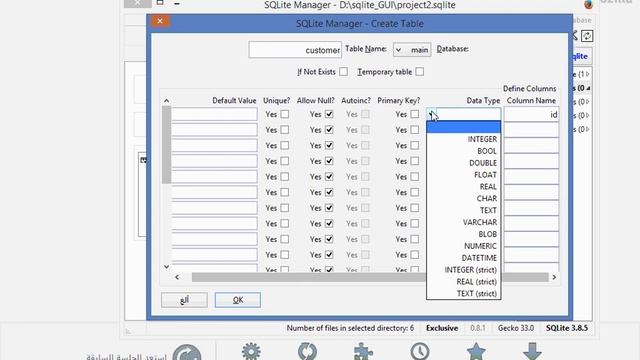Pick CHAR from the dropdown list
Viewport: 640px width, 360px height.
point(464,198)
